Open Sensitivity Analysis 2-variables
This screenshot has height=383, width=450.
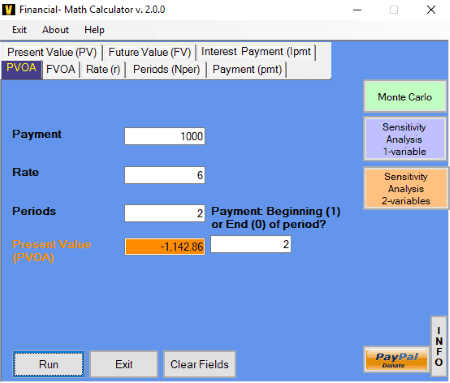click(406, 188)
